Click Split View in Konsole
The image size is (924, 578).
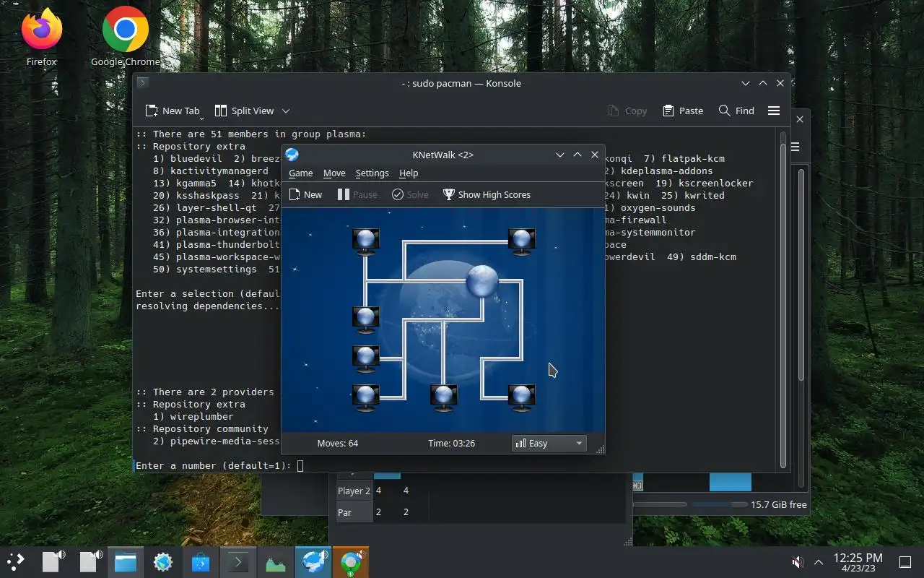(x=245, y=111)
